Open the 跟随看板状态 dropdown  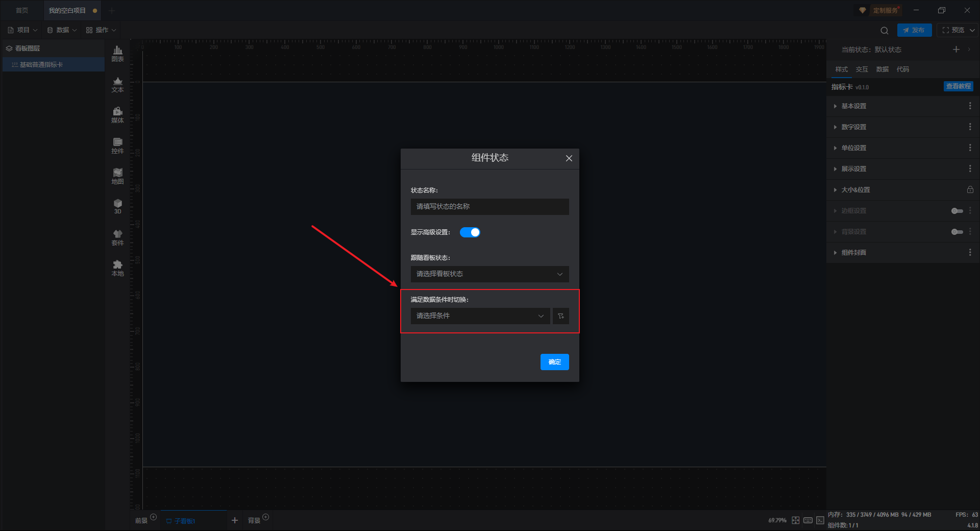(x=489, y=274)
